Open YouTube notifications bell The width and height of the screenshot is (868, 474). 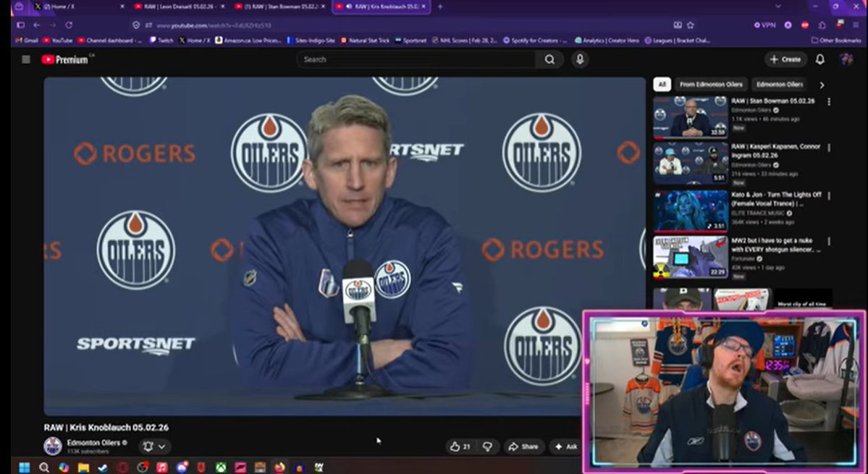click(x=819, y=59)
